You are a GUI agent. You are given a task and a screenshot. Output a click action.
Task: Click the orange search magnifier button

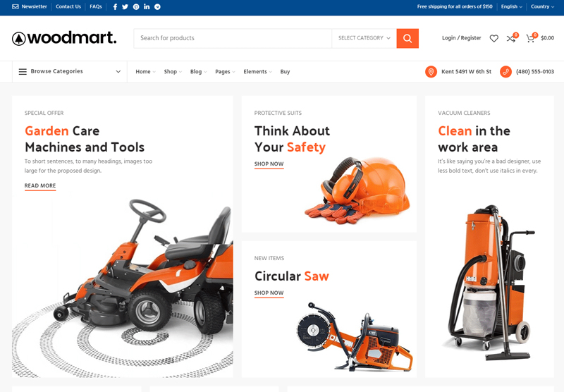click(x=407, y=38)
